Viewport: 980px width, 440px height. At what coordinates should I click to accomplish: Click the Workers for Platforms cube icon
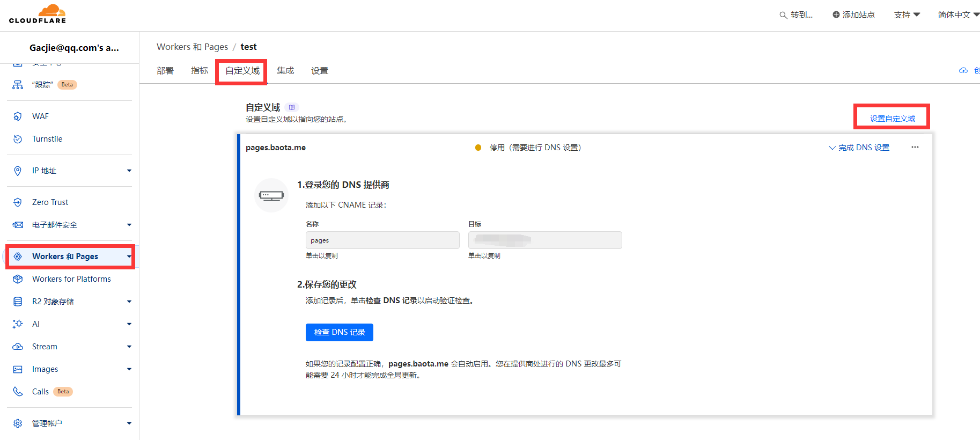coord(18,279)
